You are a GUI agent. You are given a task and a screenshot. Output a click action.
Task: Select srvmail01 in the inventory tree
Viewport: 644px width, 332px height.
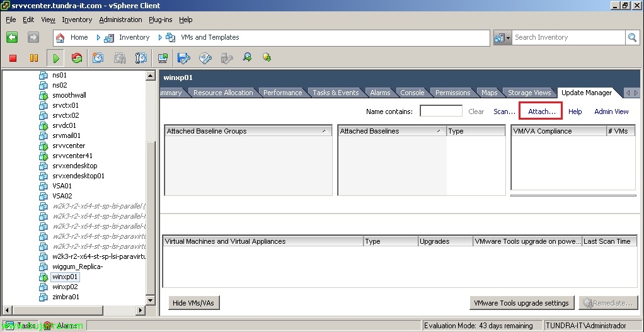pos(66,136)
